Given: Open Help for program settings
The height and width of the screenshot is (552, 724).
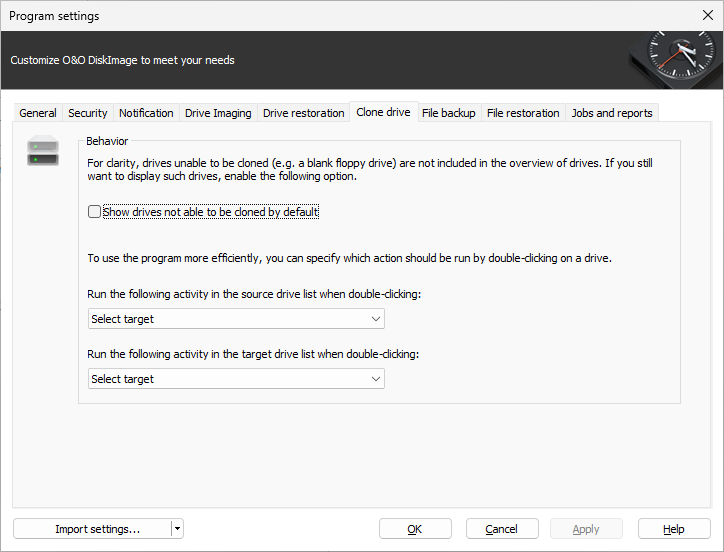Looking at the screenshot, I should coord(674,529).
